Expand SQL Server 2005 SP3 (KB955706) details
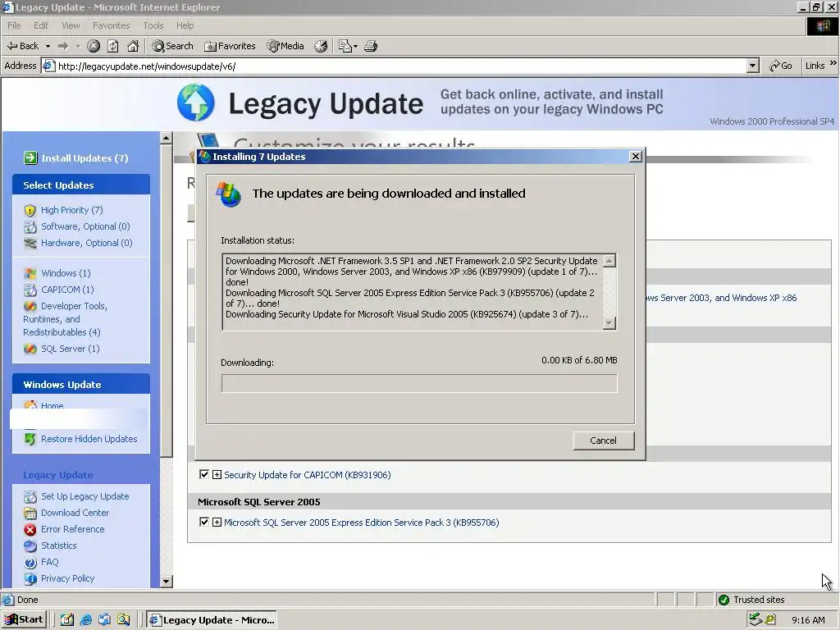840x630 pixels. tap(217, 522)
